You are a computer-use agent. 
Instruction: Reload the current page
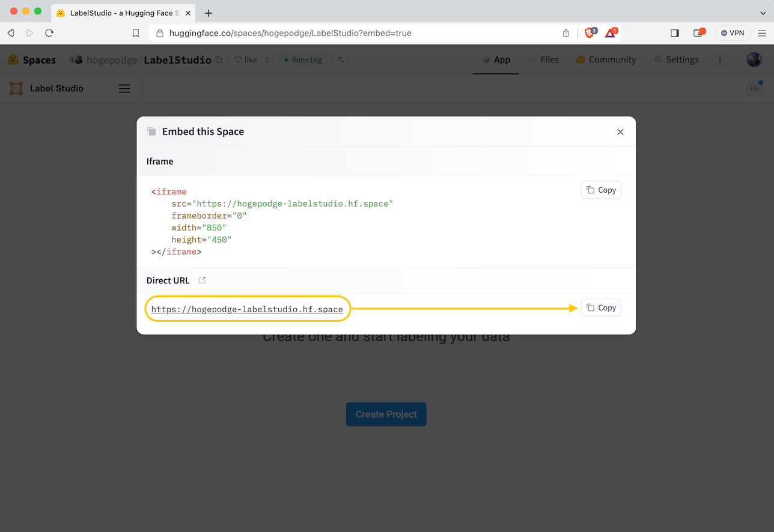(49, 33)
